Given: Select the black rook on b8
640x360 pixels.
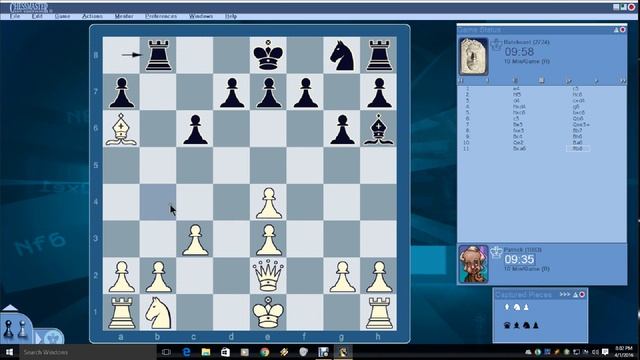Looking at the screenshot, I should [158, 56].
